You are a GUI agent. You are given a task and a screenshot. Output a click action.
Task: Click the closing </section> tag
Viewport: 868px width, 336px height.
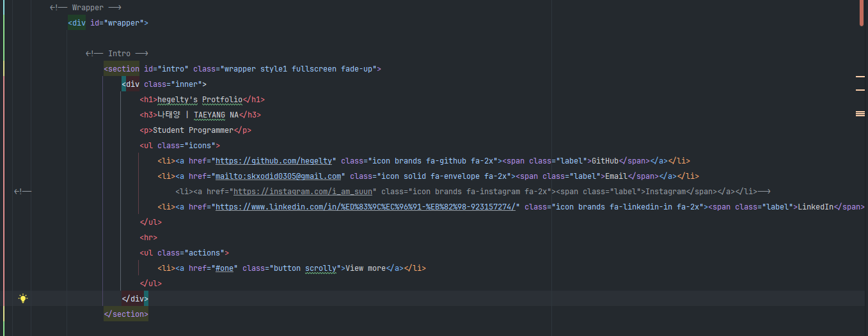click(x=126, y=314)
